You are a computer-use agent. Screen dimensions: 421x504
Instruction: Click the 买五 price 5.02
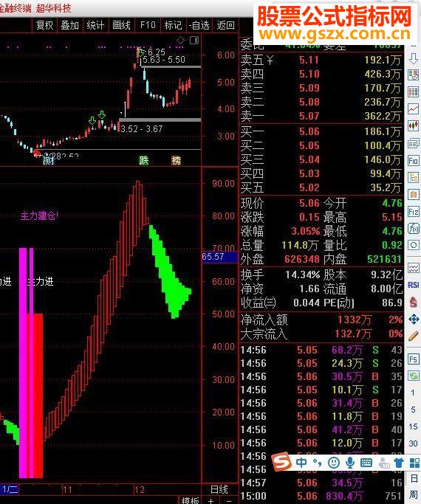(309, 187)
